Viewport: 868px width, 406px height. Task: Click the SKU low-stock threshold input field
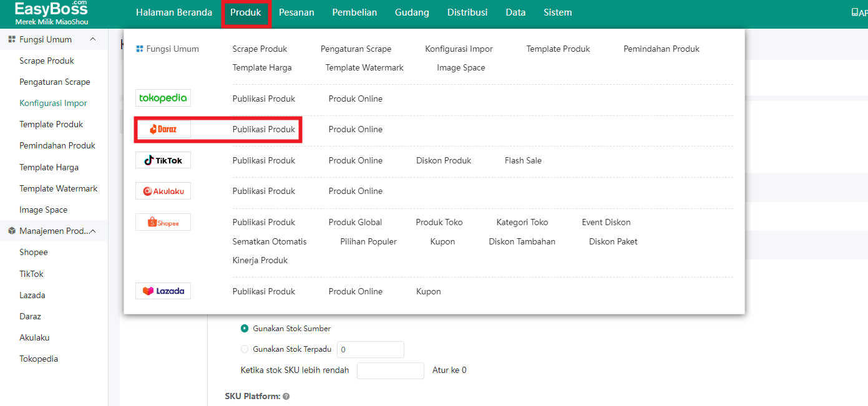[x=391, y=370]
